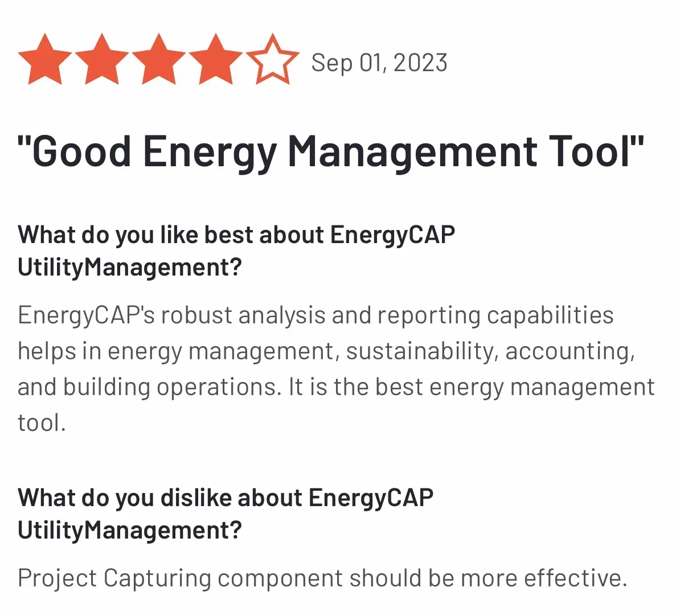This screenshot has width=676, height=616.
Task: Click the lone word "tool." ending the paragraph
Action: point(42,423)
